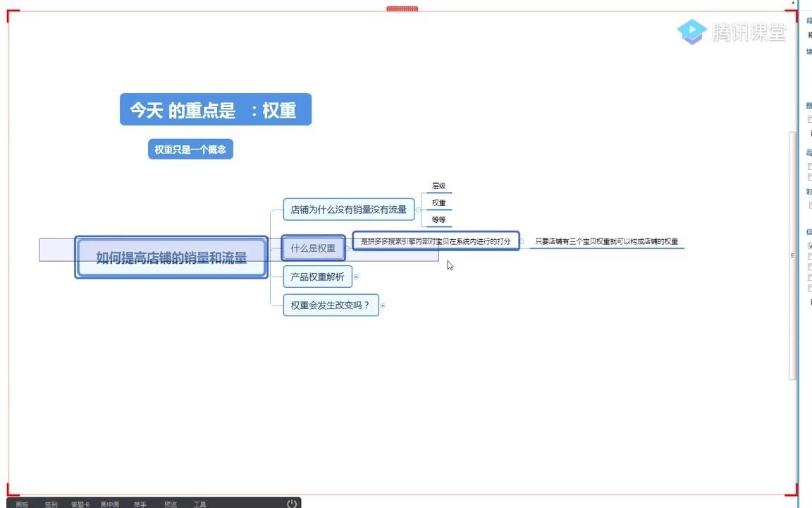Click the scroll-up arrow at the top right
The image size is (812, 508).
794,3
